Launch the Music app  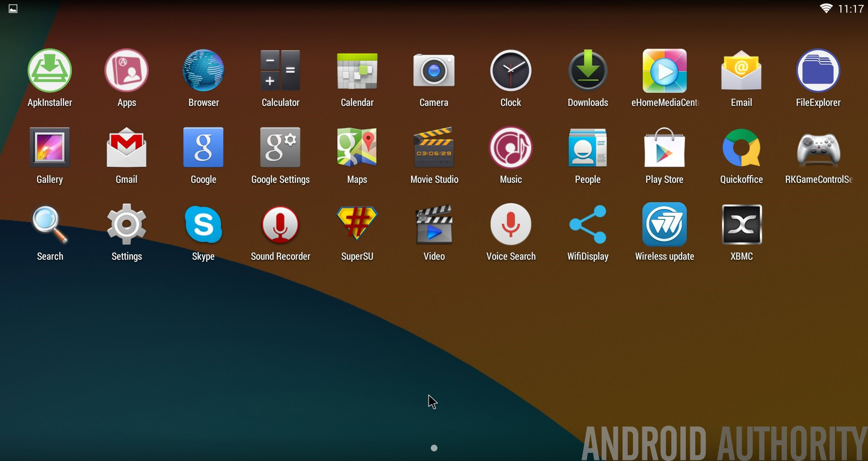tap(511, 147)
